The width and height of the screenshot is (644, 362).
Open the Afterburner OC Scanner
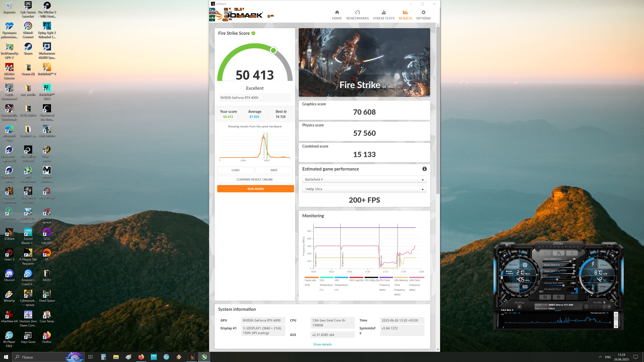pyautogui.click(x=508, y=245)
